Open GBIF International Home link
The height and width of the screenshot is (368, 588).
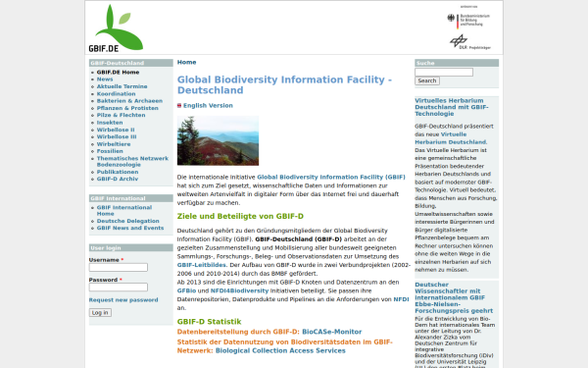pos(124,210)
